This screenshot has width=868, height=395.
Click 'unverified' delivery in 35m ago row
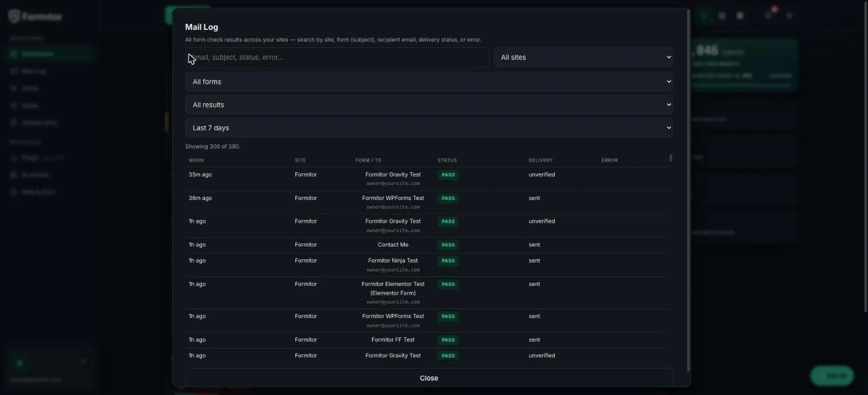(541, 175)
